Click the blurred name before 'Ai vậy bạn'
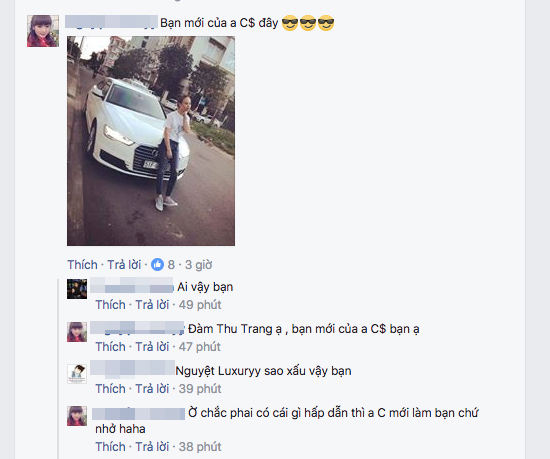 (x=132, y=285)
